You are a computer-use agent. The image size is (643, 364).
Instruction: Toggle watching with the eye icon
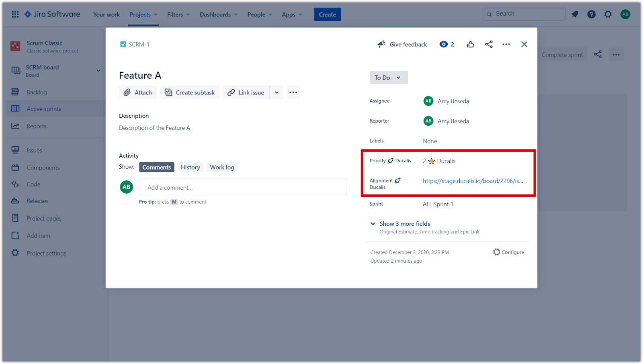tap(444, 44)
